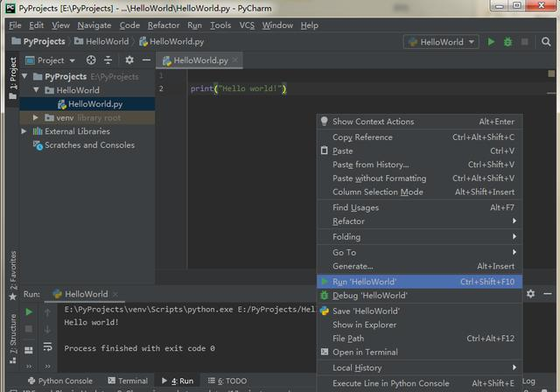
Task: Click the up arrow in Run panel
Action: [47, 312]
